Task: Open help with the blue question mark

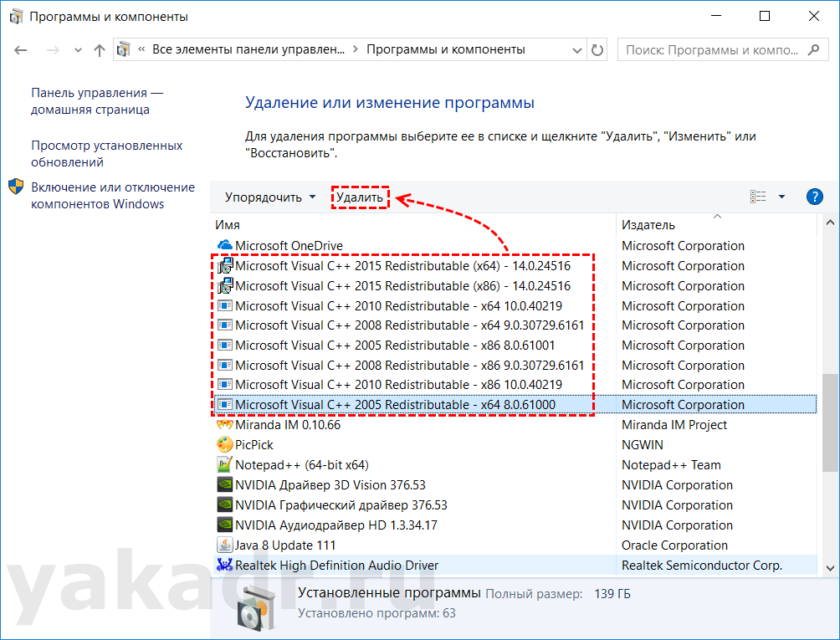Action: coord(814,197)
